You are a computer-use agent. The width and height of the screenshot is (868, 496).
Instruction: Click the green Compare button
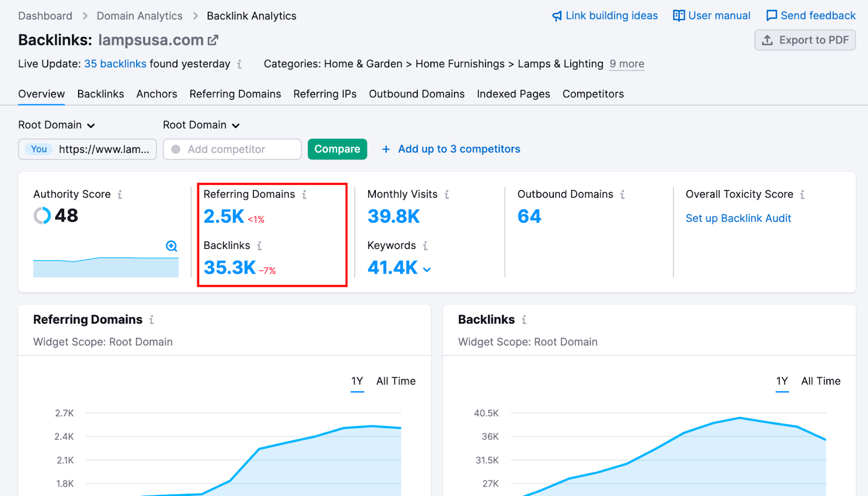(337, 149)
